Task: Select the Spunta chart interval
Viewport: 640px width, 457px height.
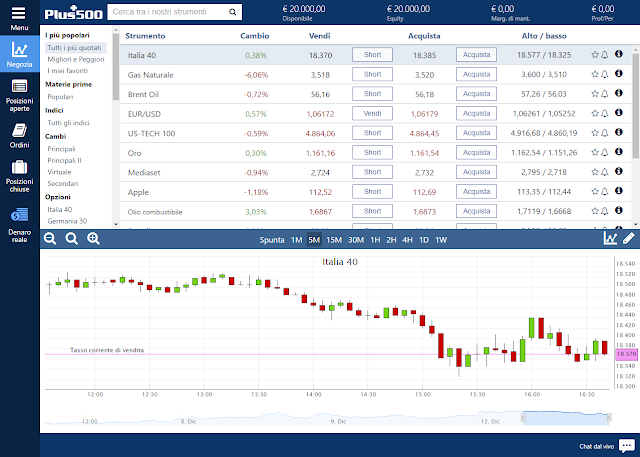Action: click(x=272, y=240)
